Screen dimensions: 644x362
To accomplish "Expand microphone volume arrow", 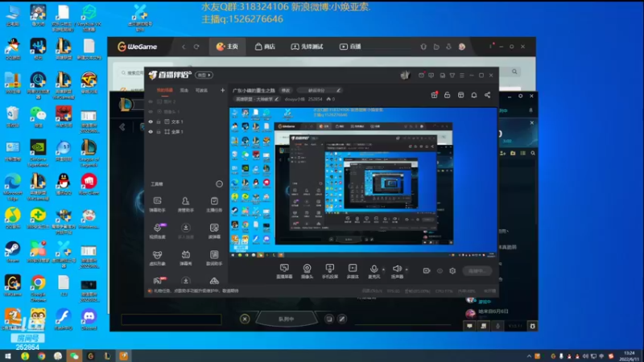I will coord(384,269).
